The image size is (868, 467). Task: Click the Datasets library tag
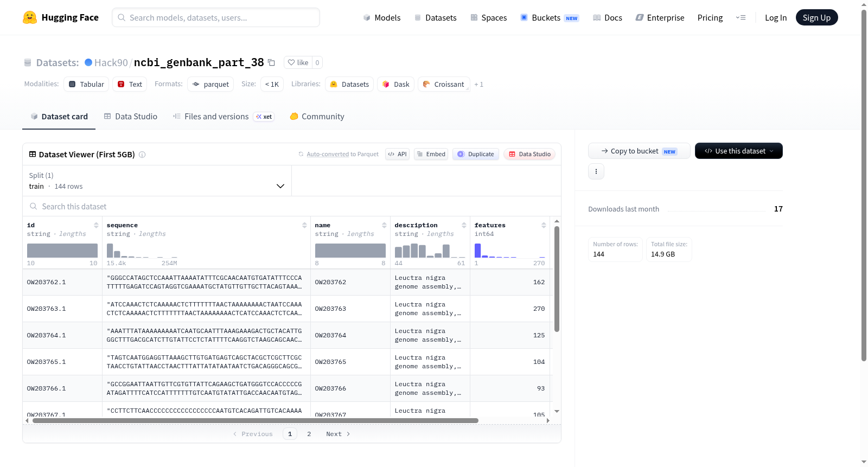[x=349, y=84]
